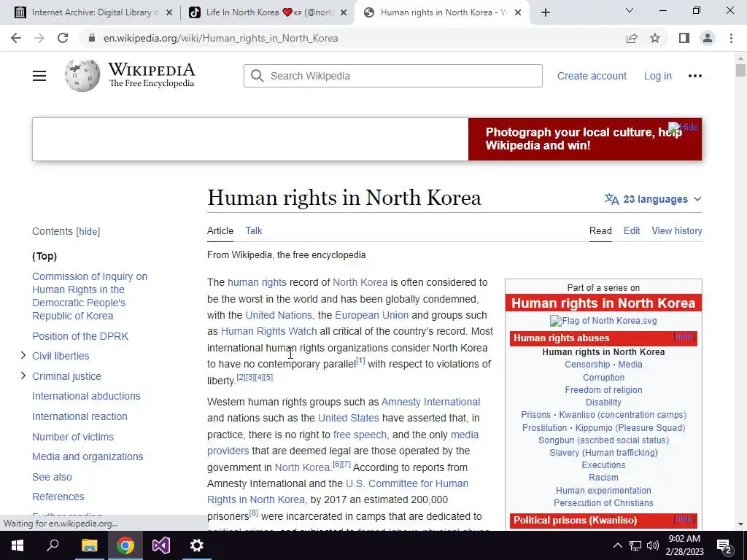Go to International abductions section
747x560 pixels.
click(86, 396)
